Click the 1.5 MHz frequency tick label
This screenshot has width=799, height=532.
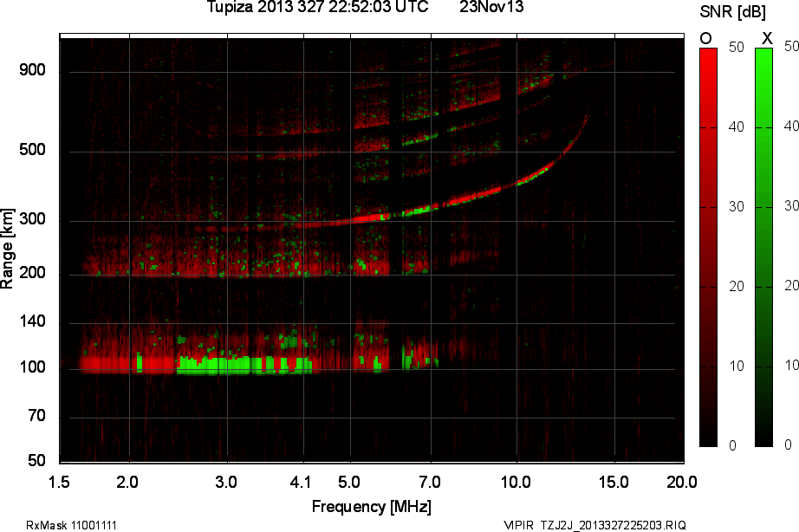click(x=59, y=480)
